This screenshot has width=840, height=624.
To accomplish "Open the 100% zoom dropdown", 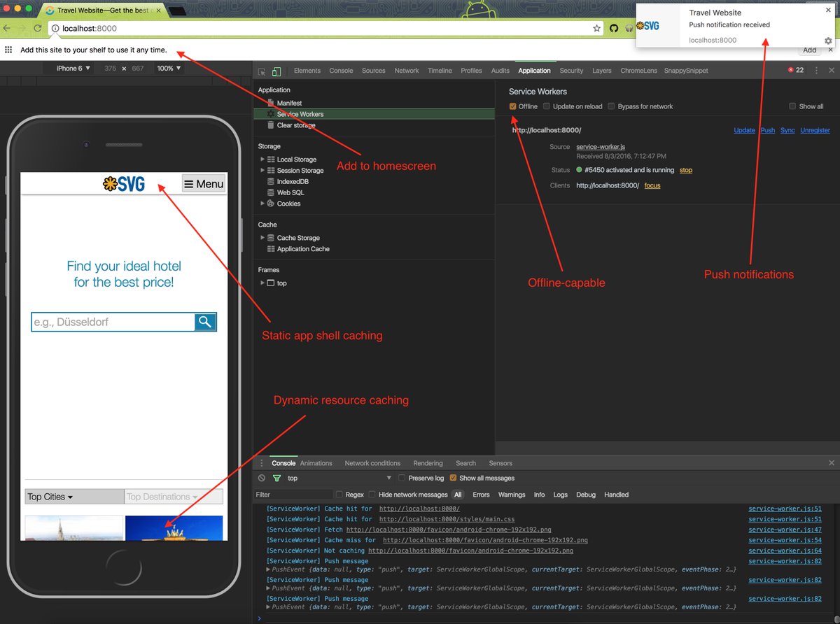I will [169, 69].
